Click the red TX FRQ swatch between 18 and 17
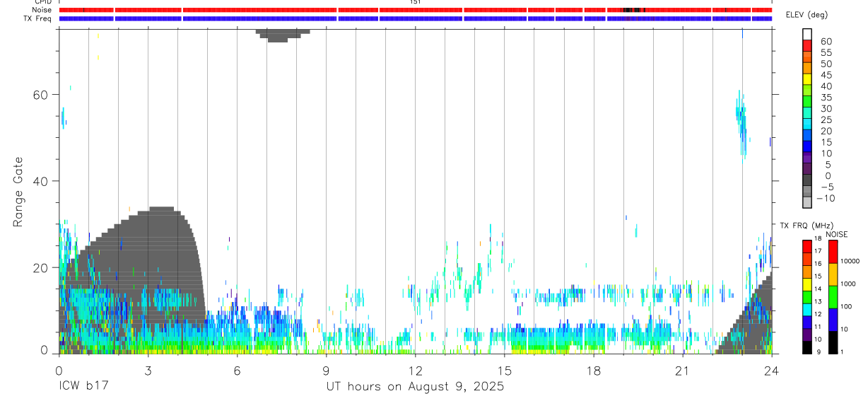The image size is (868, 401). (x=807, y=246)
